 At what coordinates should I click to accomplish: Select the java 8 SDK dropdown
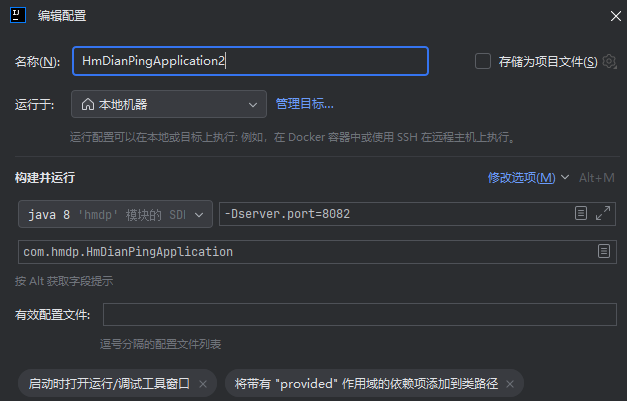(x=115, y=214)
